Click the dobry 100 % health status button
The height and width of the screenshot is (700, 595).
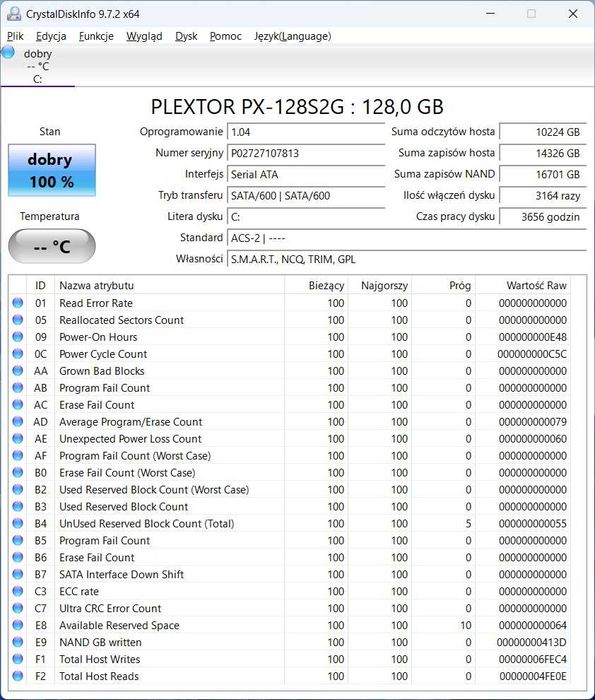pos(52,170)
